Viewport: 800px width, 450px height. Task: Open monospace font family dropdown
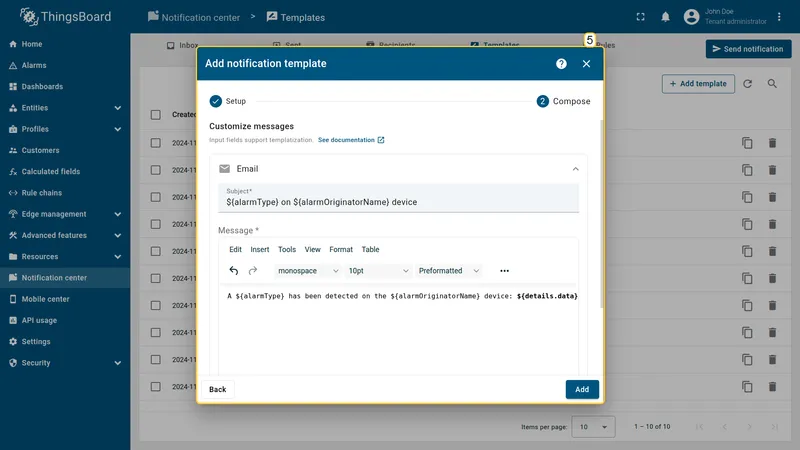pyautogui.click(x=308, y=271)
